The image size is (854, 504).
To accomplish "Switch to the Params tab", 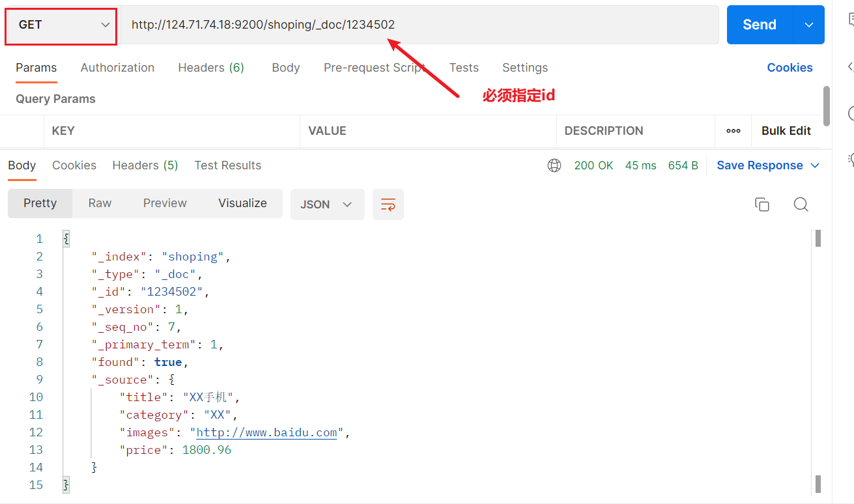I will coord(36,68).
